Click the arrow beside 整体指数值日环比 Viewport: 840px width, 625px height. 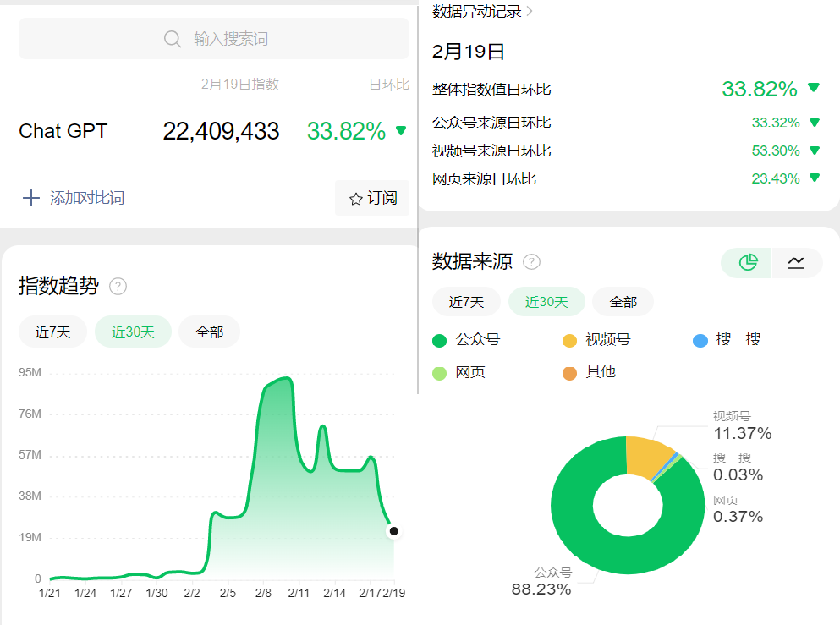click(814, 88)
